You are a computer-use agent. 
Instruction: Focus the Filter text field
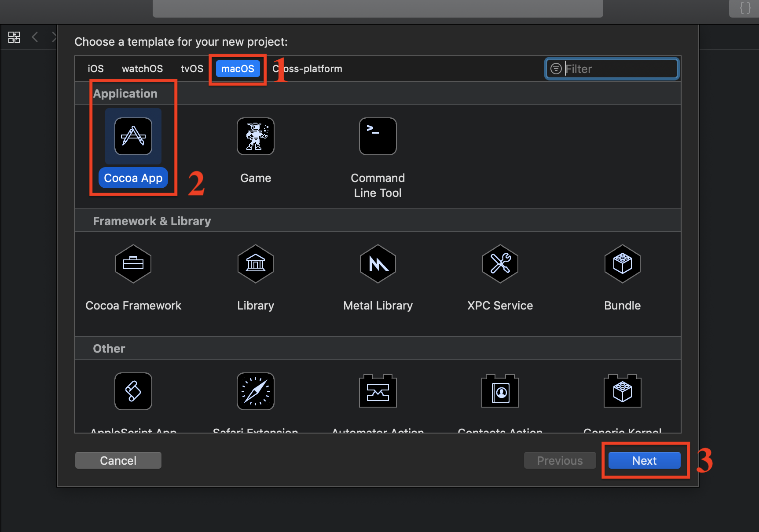point(612,69)
